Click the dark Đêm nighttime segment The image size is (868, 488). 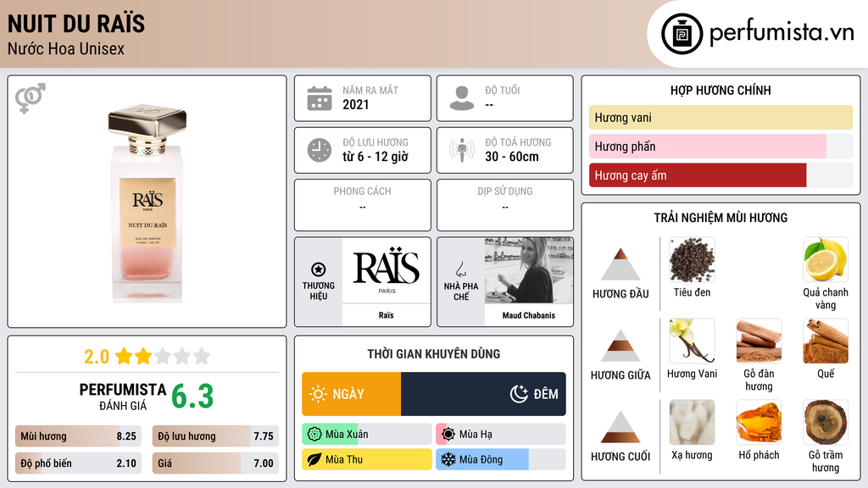click(x=484, y=394)
